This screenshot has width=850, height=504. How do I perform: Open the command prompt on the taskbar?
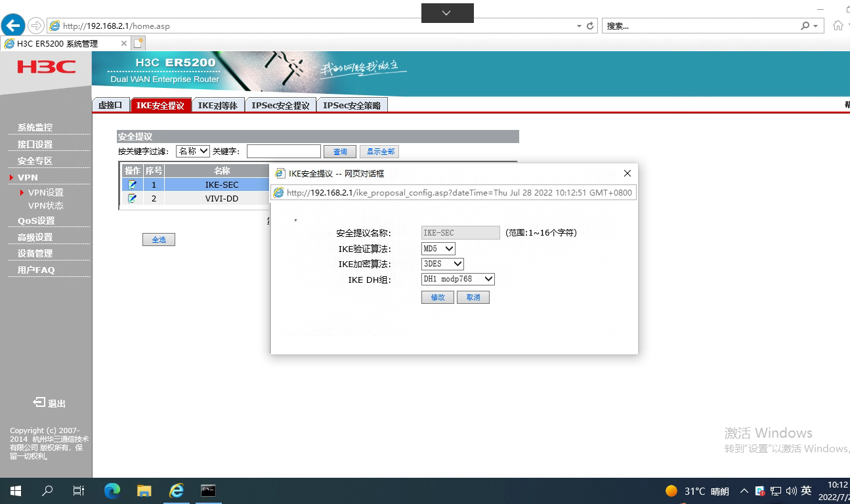pyautogui.click(x=208, y=491)
